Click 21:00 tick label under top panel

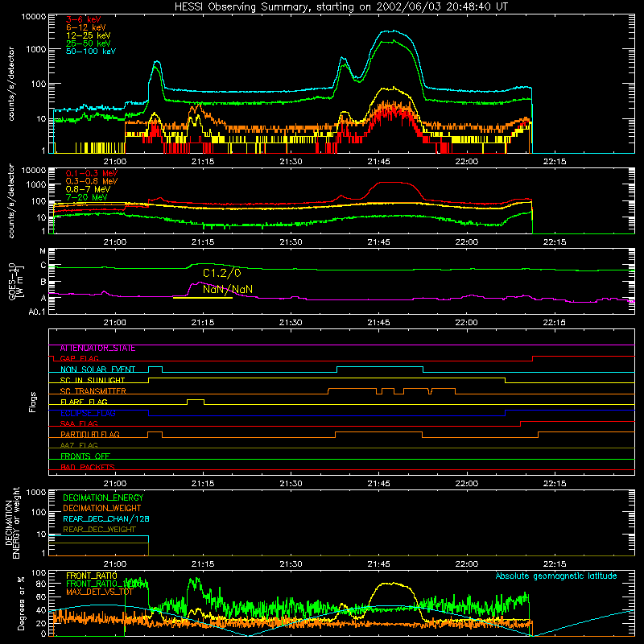(114, 162)
